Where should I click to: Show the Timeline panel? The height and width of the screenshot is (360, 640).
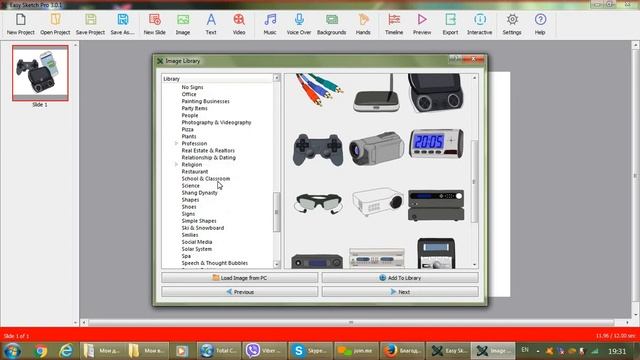click(394, 24)
